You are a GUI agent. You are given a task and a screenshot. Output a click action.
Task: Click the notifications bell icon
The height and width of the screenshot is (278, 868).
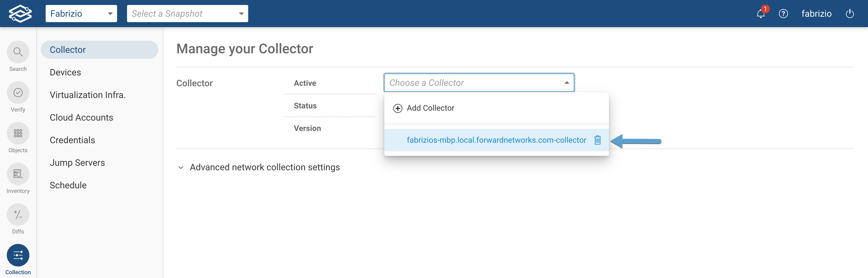[760, 14]
